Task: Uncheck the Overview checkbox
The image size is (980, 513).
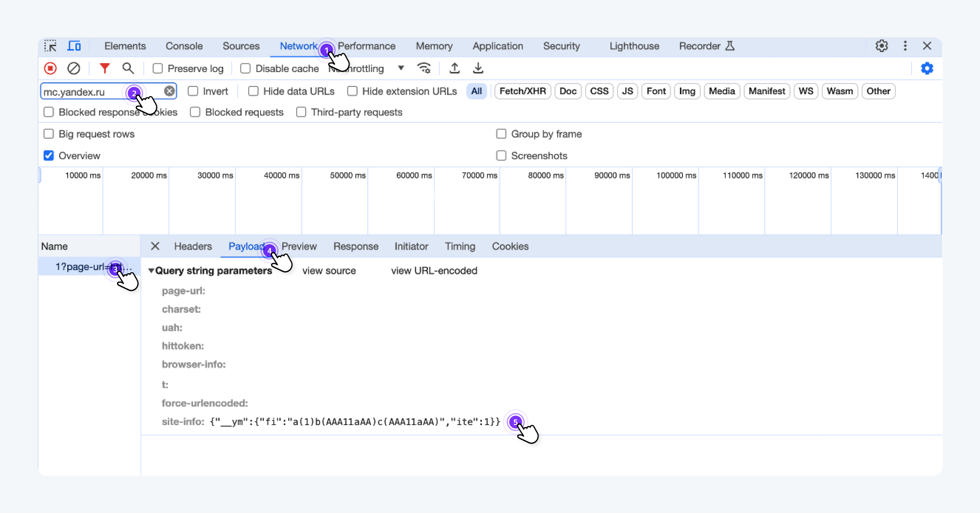Action: [x=49, y=155]
